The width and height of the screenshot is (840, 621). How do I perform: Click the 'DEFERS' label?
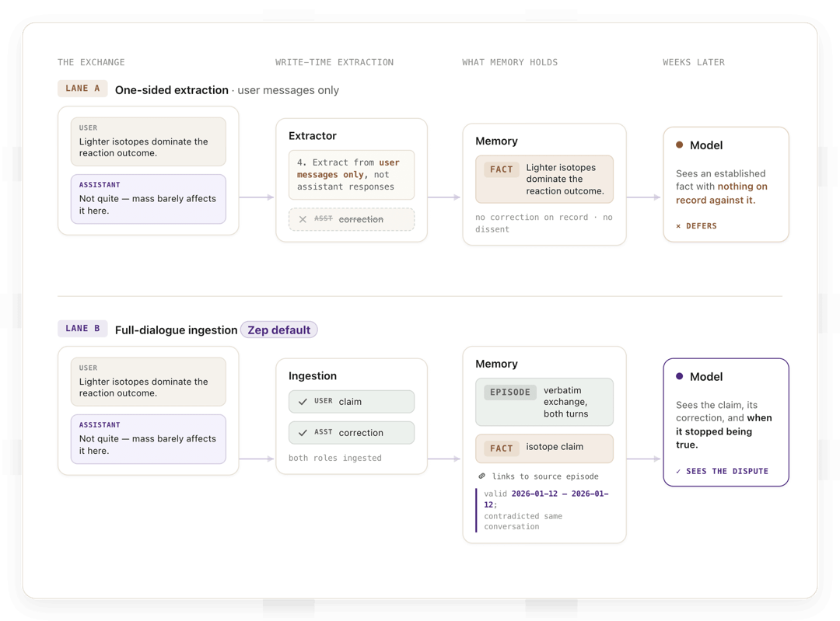(x=702, y=226)
